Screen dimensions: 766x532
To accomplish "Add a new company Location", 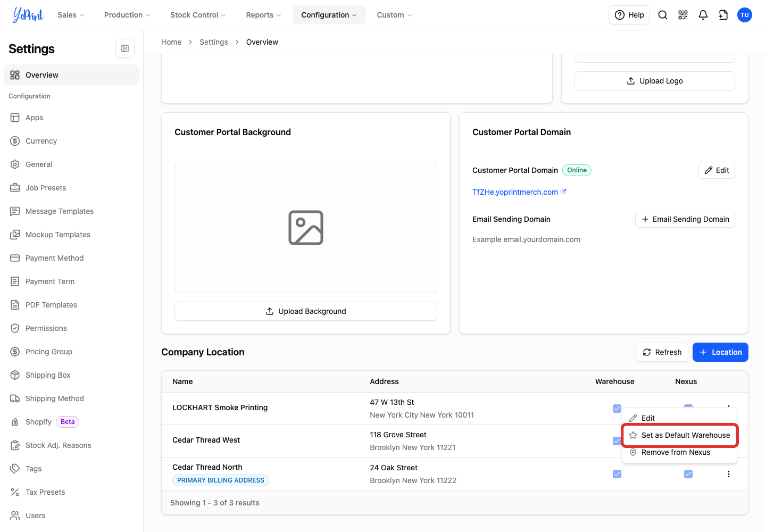I will tap(720, 352).
